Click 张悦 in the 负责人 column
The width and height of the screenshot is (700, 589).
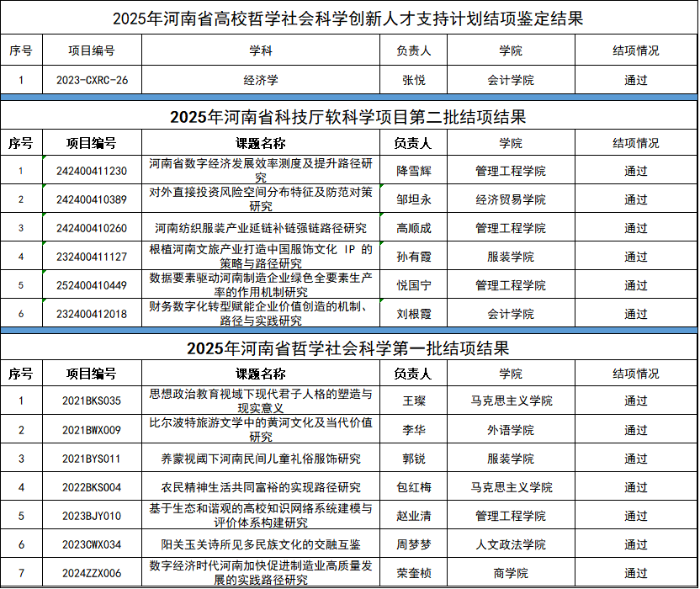point(414,81)
